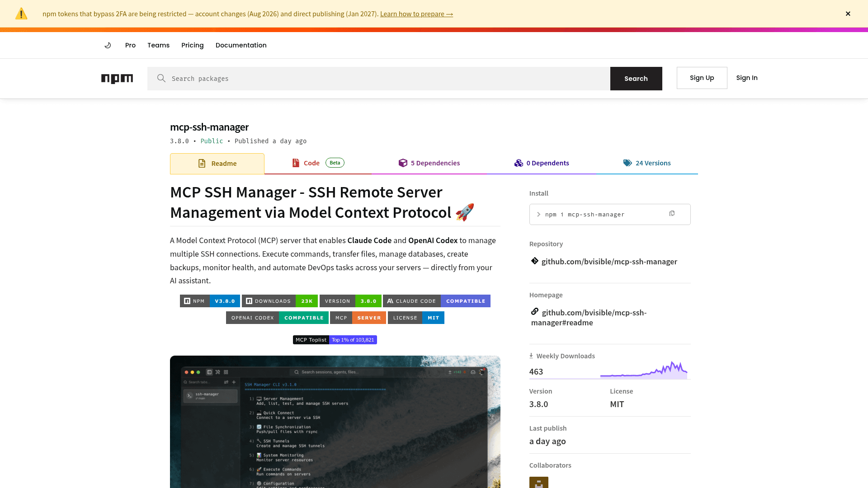Click the Version 3.8.0 badge
The height and width of the screenshot is (488, 868).
pyautogui.click(x=350, y=301)
